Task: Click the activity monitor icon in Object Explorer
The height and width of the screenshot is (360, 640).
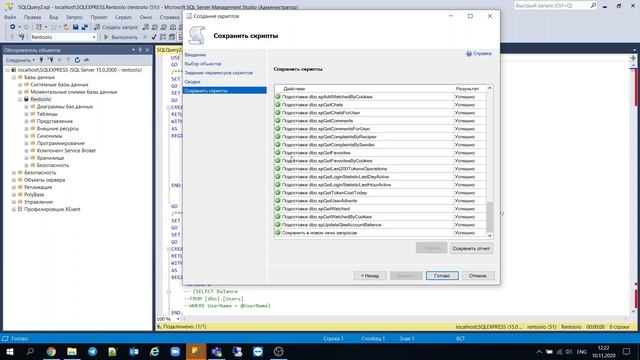Action: [x=86, y=60]
